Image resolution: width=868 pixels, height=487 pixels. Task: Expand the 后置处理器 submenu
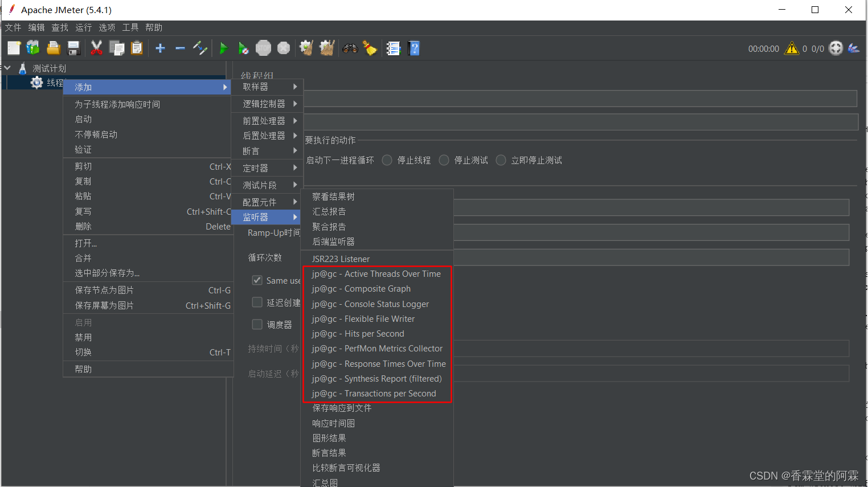click(267, 136)
